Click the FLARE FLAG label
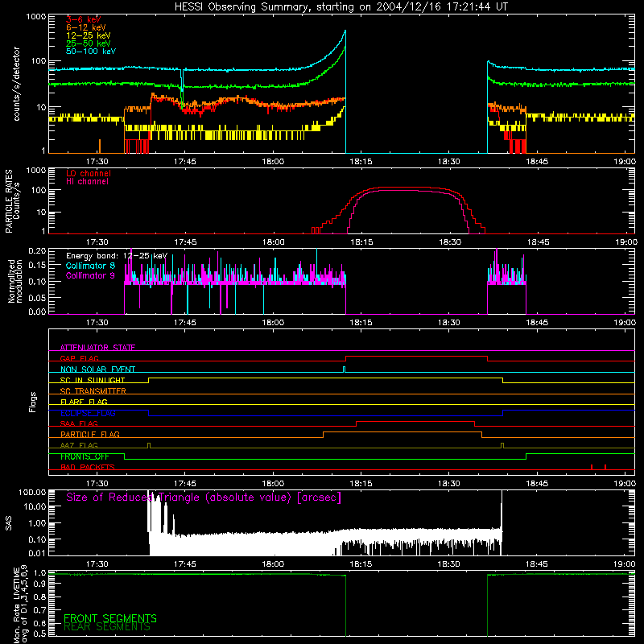Image resolution: width=644 pixels, height=644 pixels. click(x=84, y=402)
